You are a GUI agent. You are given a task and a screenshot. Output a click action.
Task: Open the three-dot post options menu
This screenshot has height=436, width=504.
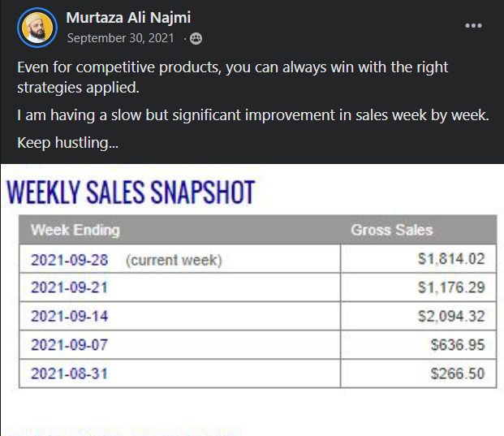click(473, 26)
